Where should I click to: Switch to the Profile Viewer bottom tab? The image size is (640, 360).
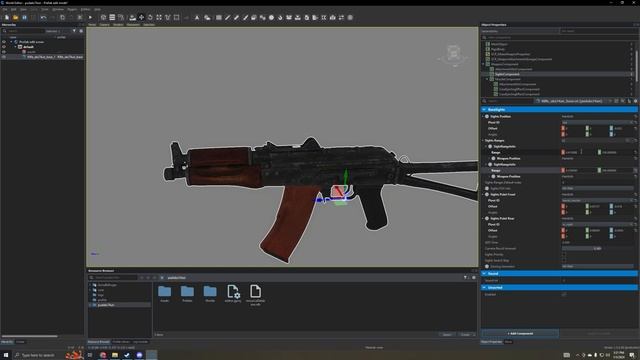coord(121,342)
